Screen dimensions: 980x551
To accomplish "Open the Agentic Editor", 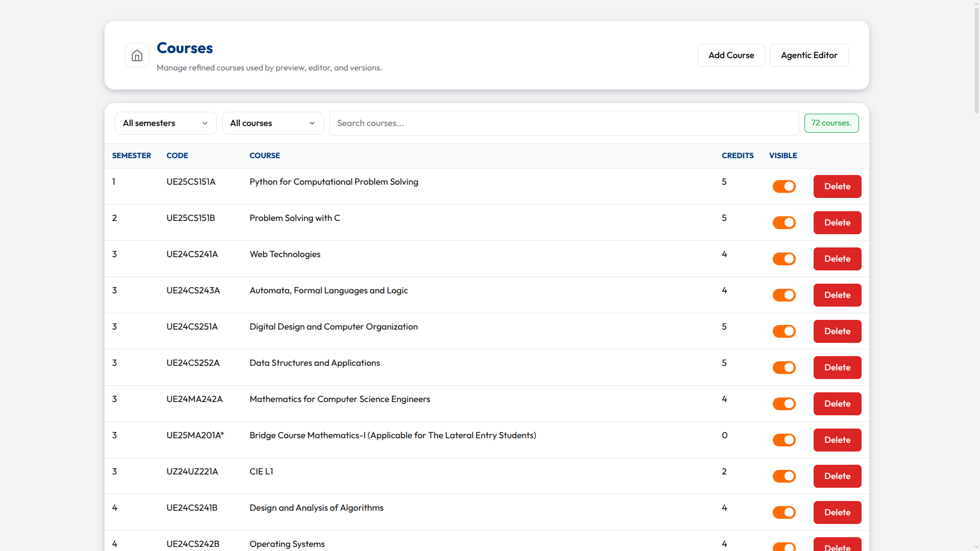I will (x=809, y=55).
